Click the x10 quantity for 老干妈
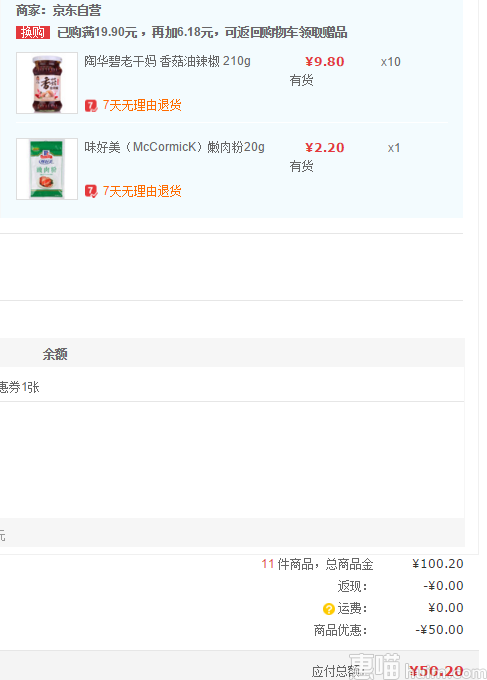Viewport: 487px width, 680px height. (x=391, y=62)
